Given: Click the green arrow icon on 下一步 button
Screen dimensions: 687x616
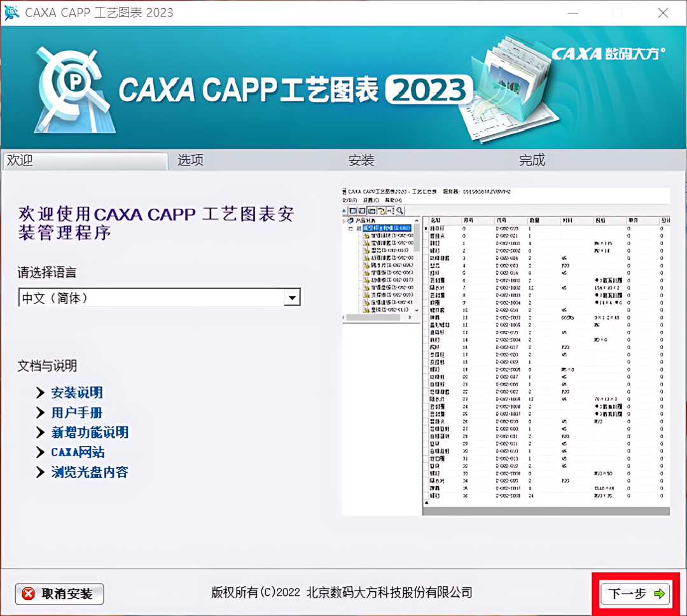Looking at the screenshot, I should [x=659, y=594].
